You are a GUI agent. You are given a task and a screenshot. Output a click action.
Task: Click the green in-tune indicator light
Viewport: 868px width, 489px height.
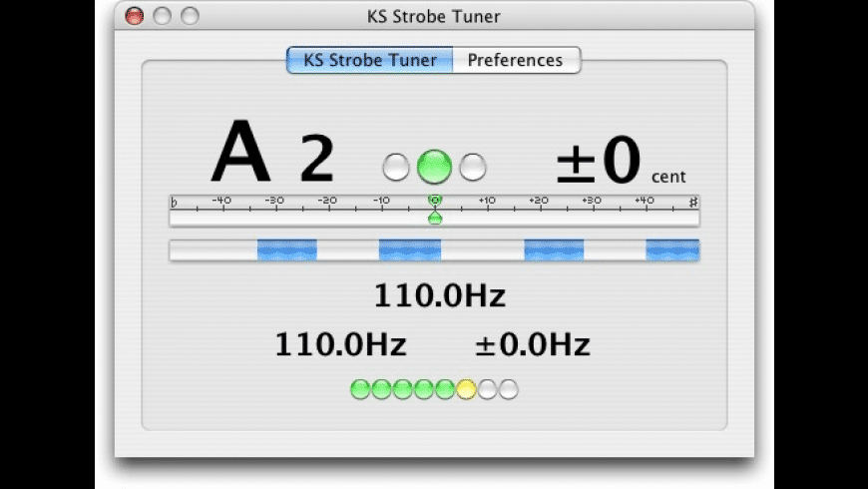(434, 167)
